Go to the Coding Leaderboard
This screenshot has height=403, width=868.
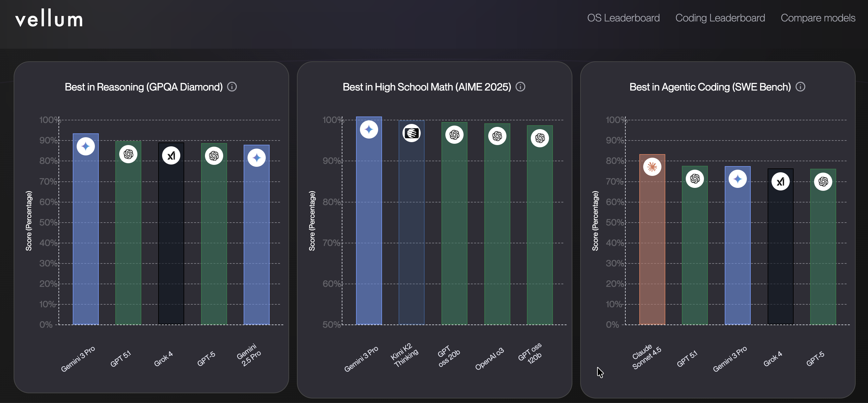click(720, 18)
